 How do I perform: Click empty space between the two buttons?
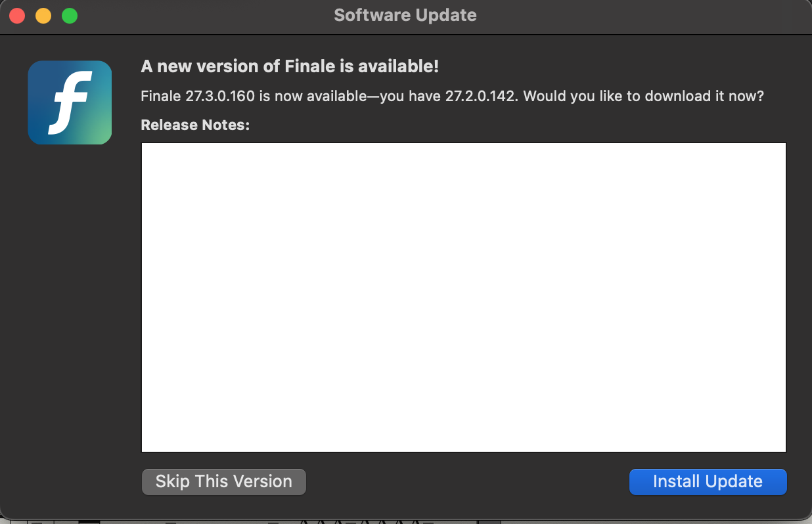coord(466,481)
